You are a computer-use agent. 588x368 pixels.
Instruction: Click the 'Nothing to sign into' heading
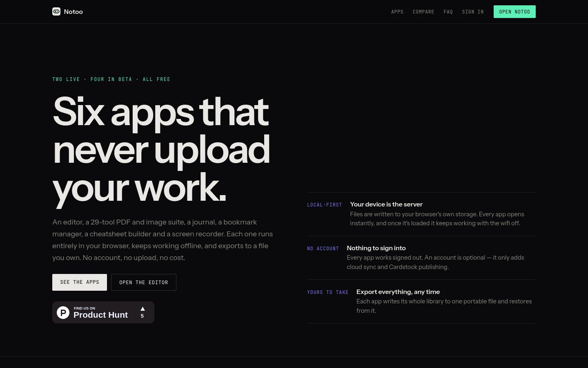[376, 248]
